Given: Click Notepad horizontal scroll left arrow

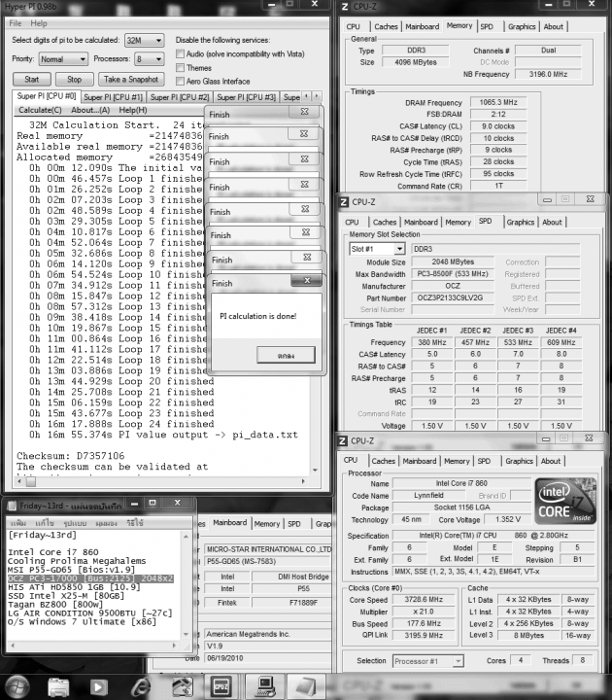Looking at the screenshot, I should (x=12, y=646).
